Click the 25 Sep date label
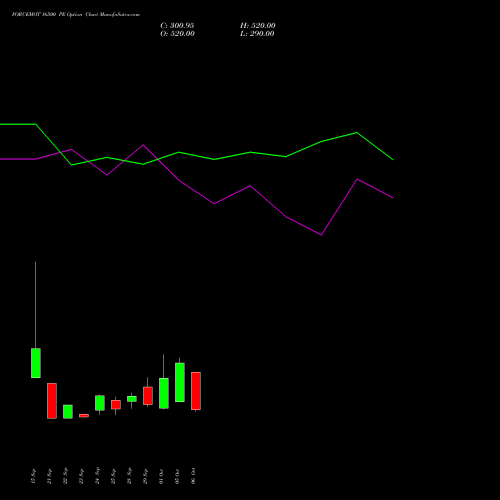The width and height of the screenshot is (500, 500). 113,476
